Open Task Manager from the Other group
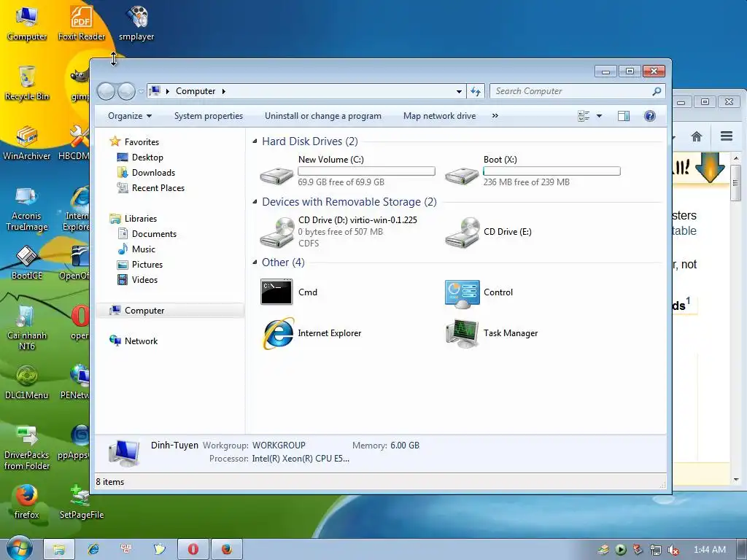Viewport: 747px width, 560px height. [492, 332]
